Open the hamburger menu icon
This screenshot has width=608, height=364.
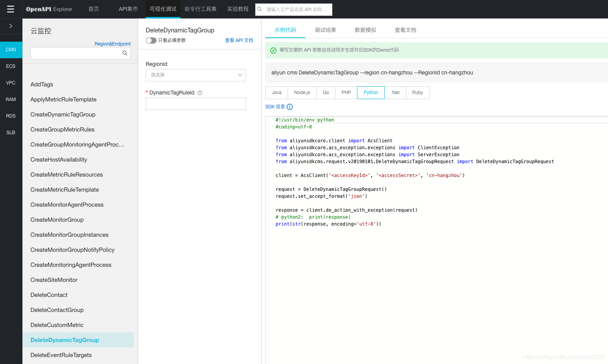[x=11, y=9]
